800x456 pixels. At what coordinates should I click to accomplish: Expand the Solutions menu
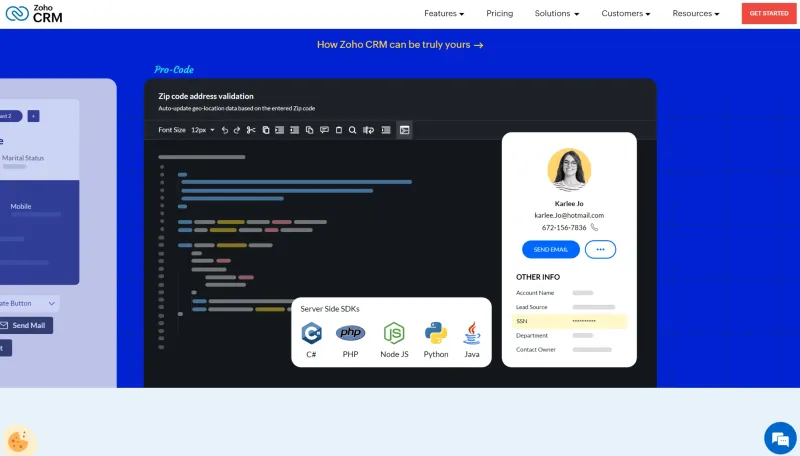[557, 14]
